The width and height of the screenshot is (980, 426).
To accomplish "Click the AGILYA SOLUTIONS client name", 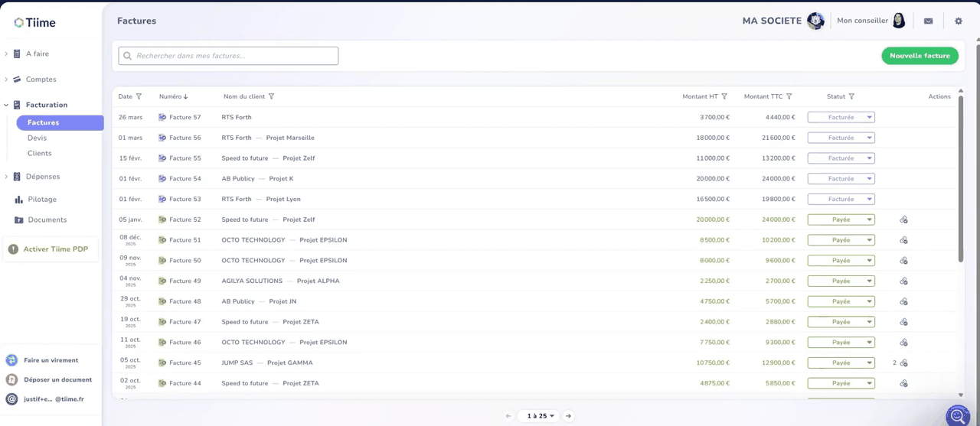I will pyautogui.click(x=252, y=281).
